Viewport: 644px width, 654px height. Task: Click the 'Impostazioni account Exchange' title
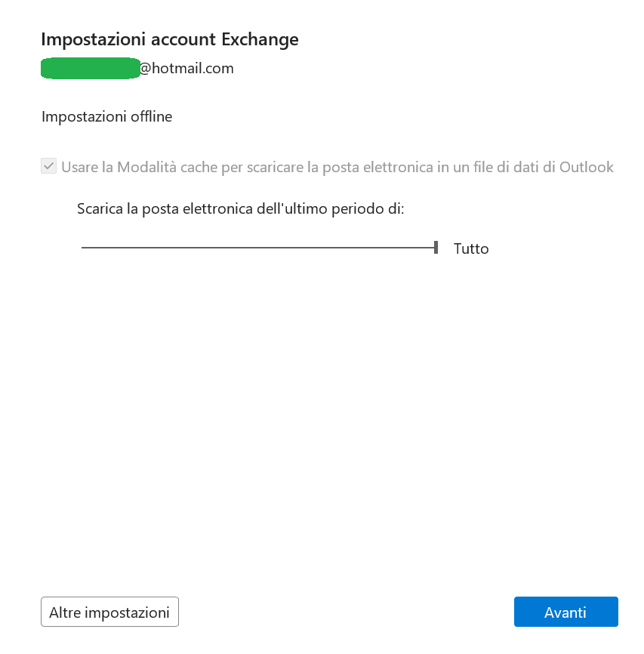[x=170, y=39]
